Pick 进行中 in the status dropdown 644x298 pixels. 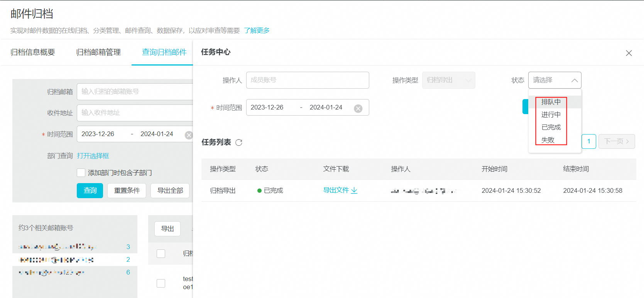pos(551,114)
